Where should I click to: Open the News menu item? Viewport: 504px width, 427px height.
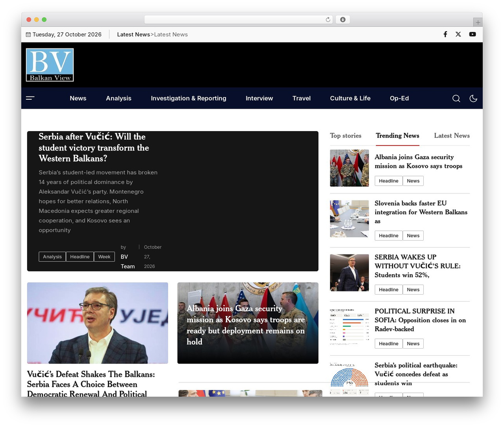[x=78, y=98]
